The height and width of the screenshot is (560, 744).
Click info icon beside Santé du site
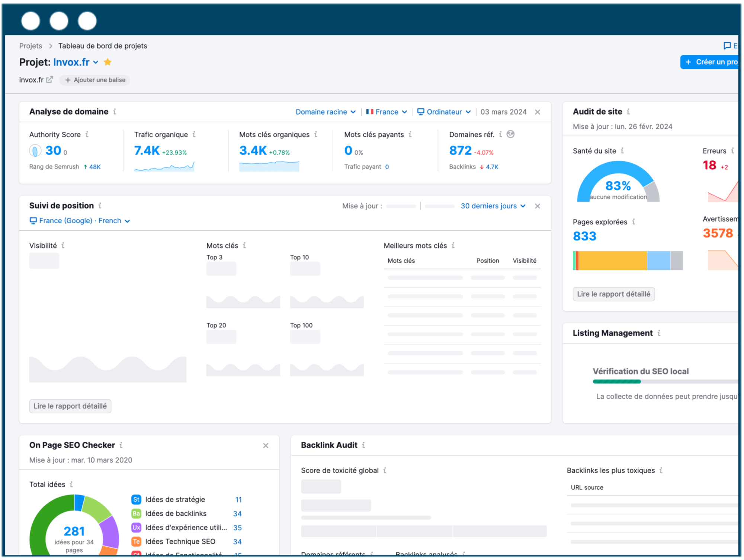pos(622,151)
